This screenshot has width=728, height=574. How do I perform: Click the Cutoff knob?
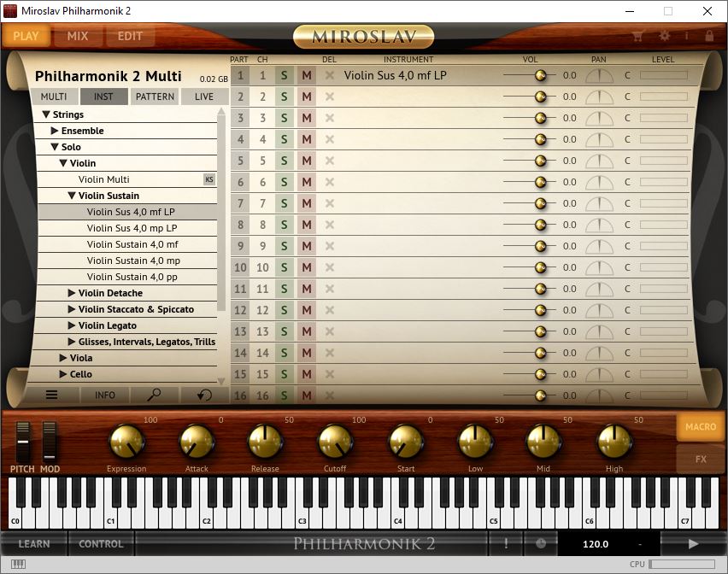[335, 442]
